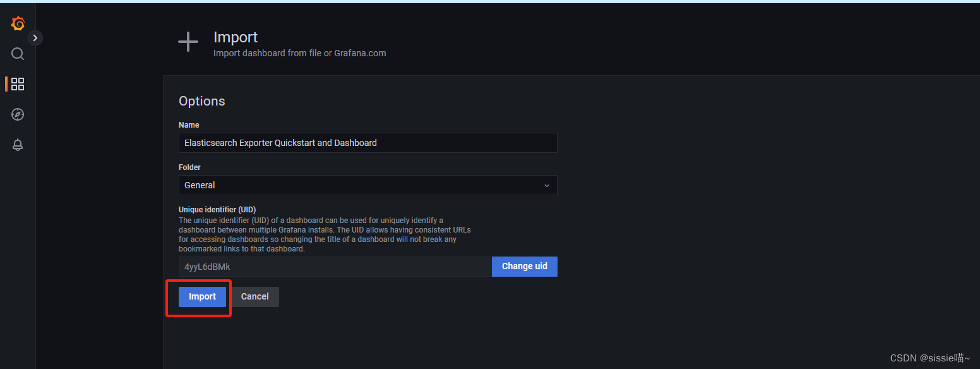Click the highlighted Dashboards sidebar icon

click(17, 83)
